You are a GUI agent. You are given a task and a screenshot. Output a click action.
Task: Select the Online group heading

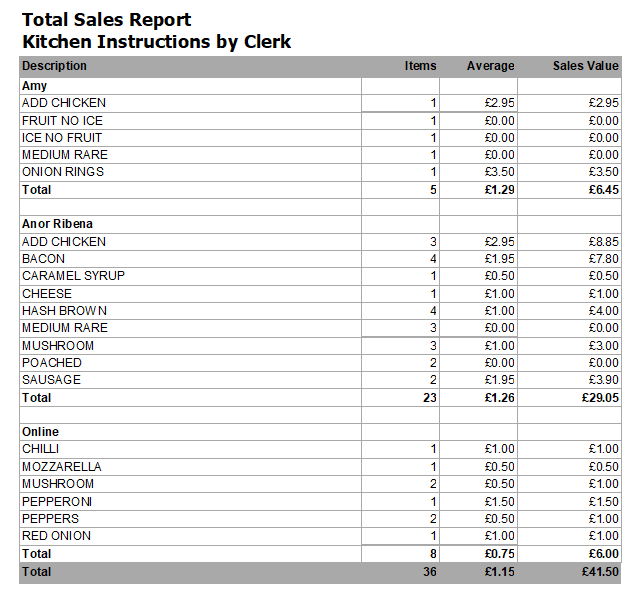coord(40,432)
